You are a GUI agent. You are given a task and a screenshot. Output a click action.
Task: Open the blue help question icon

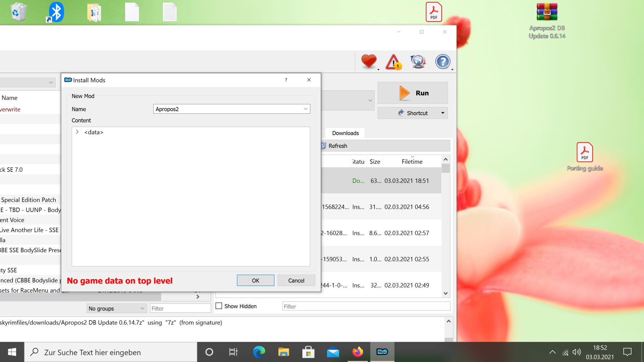coord(443,62)
